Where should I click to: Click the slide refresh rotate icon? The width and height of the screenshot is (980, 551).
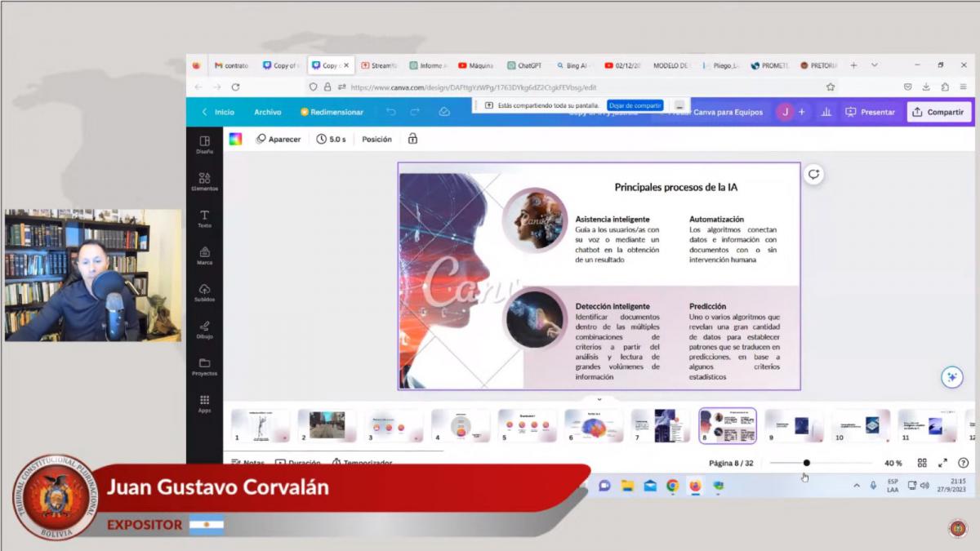(813, 174)
